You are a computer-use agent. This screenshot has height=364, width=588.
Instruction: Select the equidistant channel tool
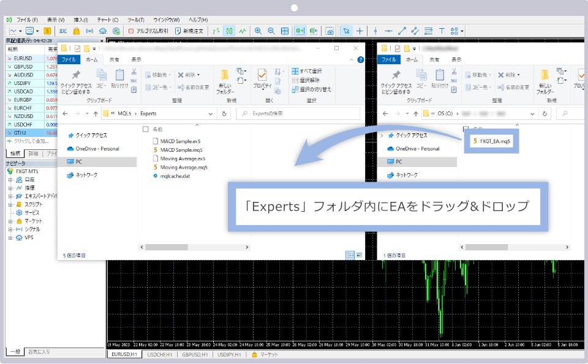(415, 31)
